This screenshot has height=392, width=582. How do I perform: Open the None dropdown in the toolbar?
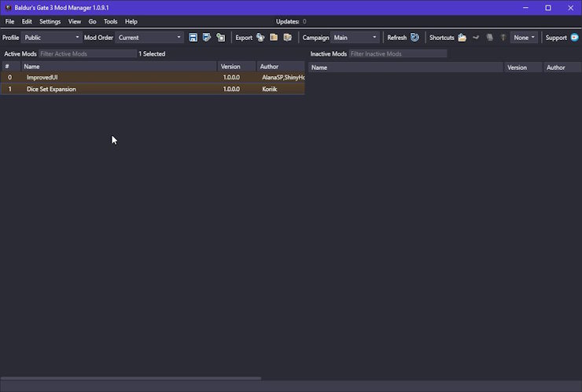(524, 38)
